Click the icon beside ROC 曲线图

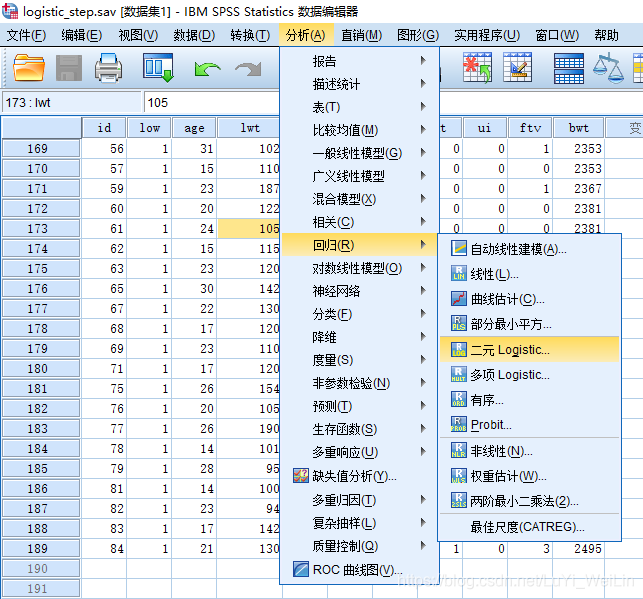point(301,569)
